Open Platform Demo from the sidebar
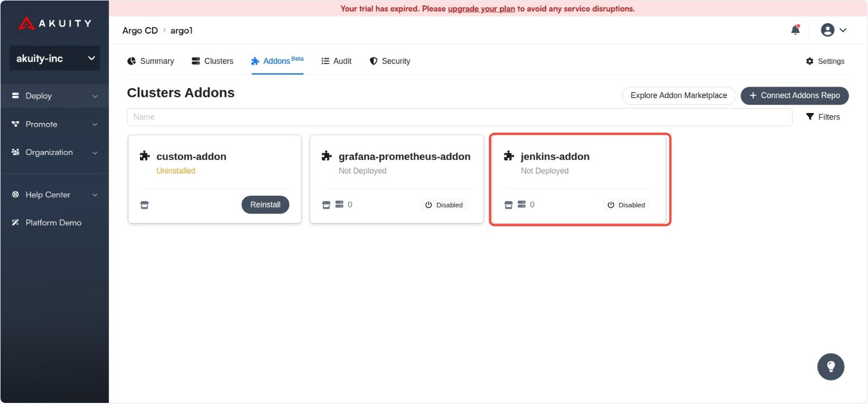This screenshot has width=868, height=404. [x=55, y=223]
